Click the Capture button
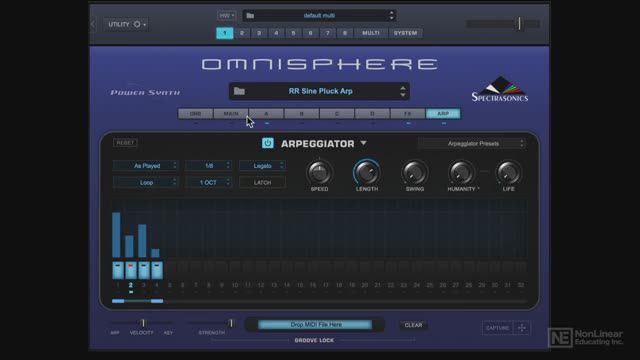Image resolution: width=640 pixels, height=360 pixels. (497, 328)
